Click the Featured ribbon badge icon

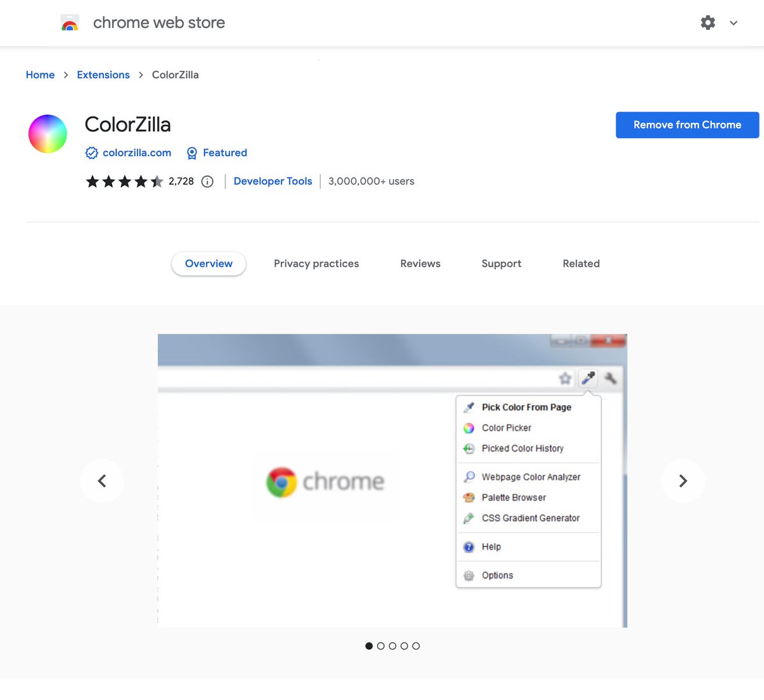click(x=192, y=153)
